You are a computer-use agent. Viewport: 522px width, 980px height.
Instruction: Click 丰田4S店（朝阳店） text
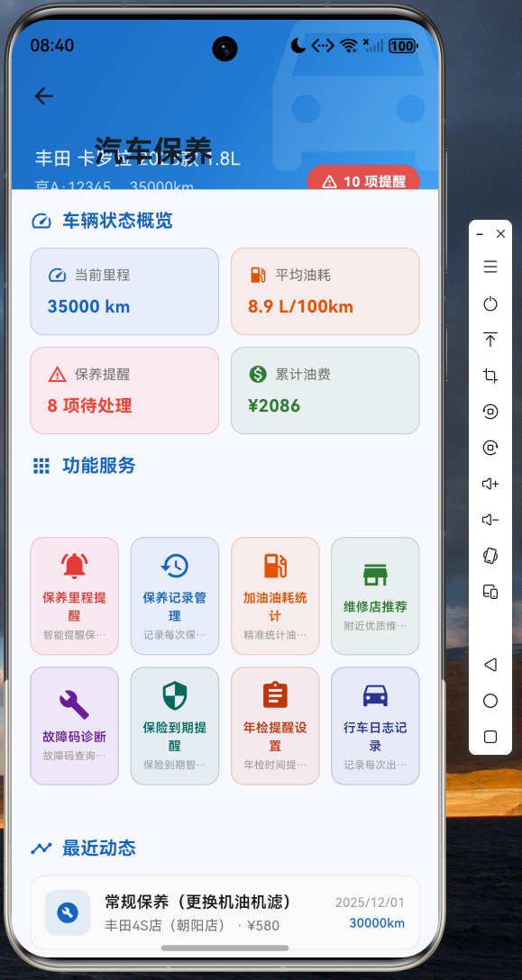[165, 926]
